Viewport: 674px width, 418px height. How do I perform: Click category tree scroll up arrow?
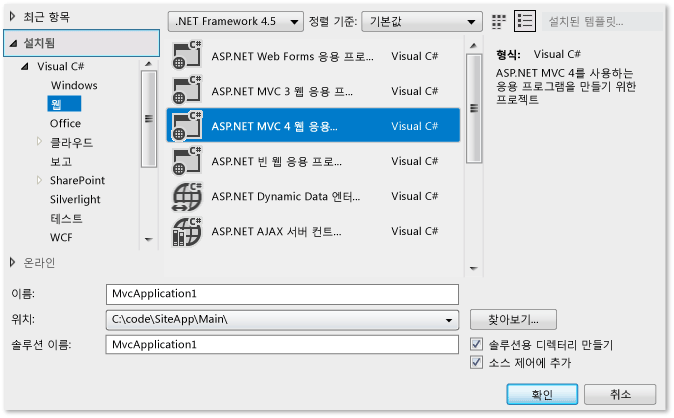point(149,64)
